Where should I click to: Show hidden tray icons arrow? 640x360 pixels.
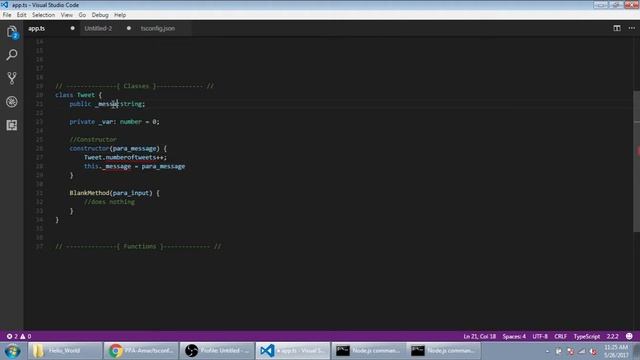point(547,351)
